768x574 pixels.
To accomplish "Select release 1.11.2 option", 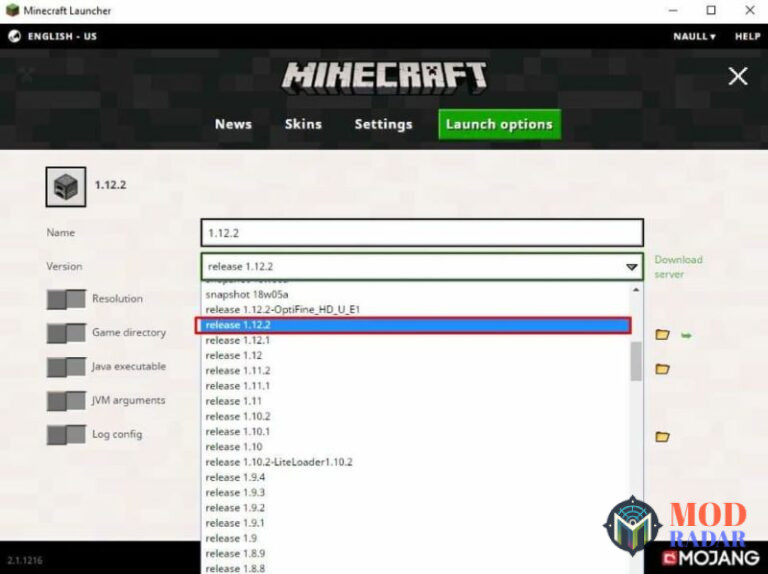I will point(416,371).
